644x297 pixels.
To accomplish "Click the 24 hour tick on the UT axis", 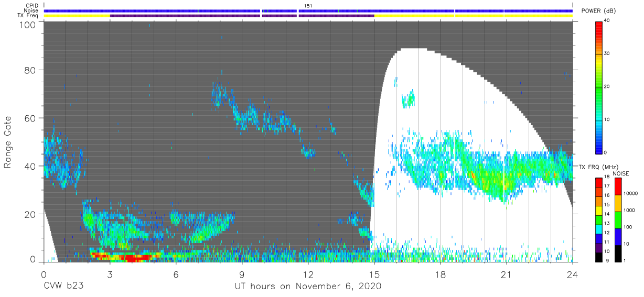I will [572, 273].
